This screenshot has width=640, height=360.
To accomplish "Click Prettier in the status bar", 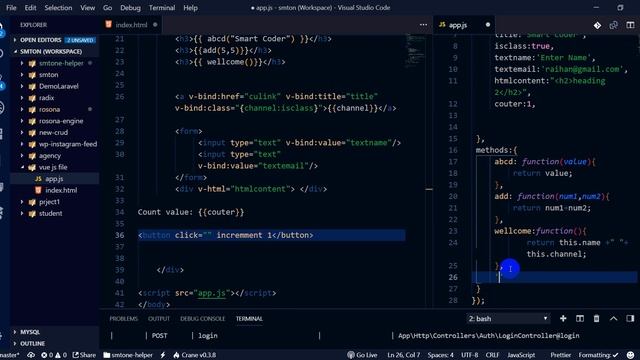I will [560, 355].
